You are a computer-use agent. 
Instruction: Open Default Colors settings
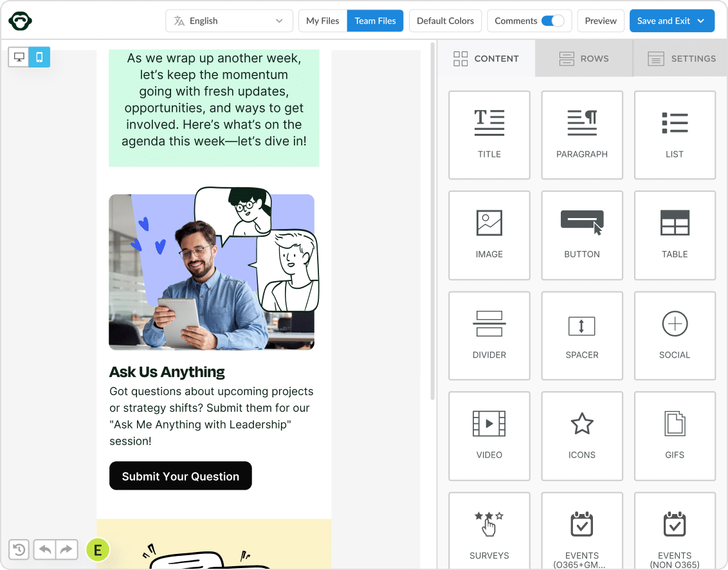click(x=445, y=21)
